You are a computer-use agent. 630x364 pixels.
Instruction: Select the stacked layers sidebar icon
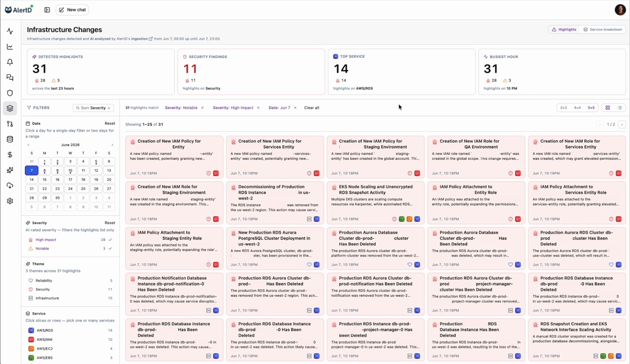[10, 108]
